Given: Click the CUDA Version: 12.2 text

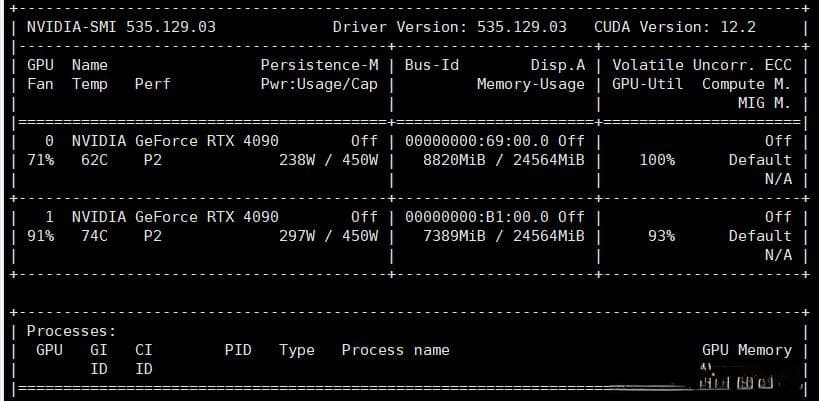Looking at the screenshot, I should pos(675,27).
